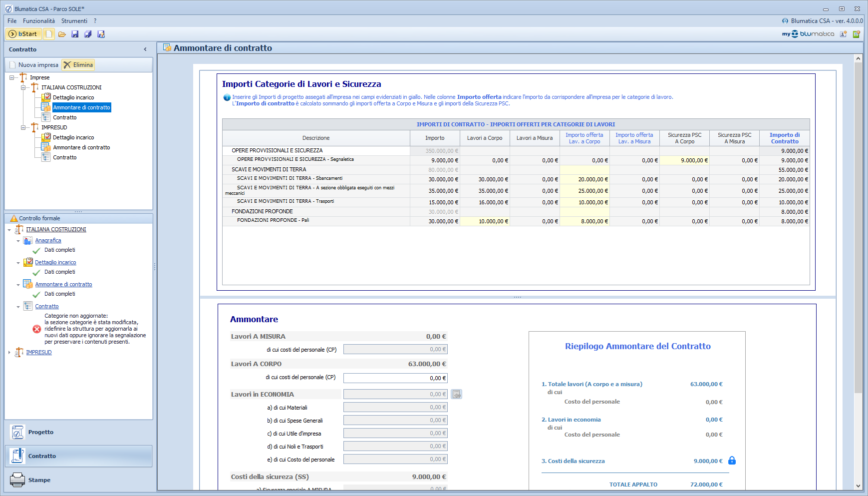Image resolution: width=868 pixels, height=496 pixels.
Task: Expand IMPRESUD in Controllo formale
Action: click(x=9, y=353)
